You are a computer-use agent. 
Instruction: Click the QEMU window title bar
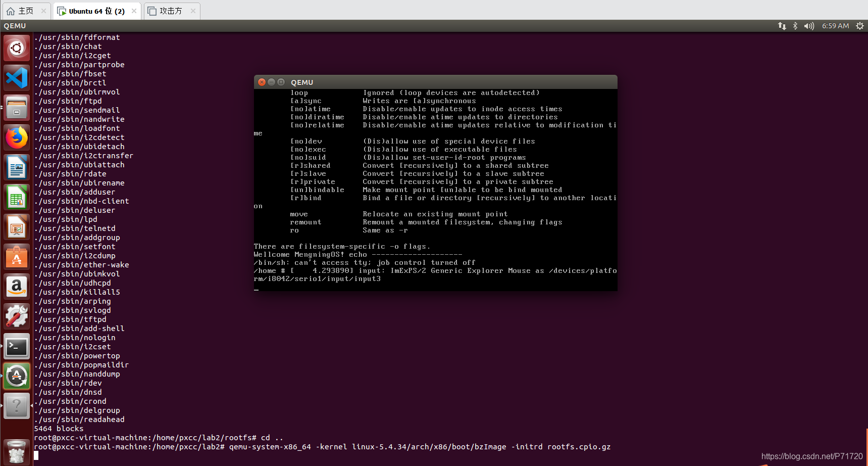pos(435,82)
